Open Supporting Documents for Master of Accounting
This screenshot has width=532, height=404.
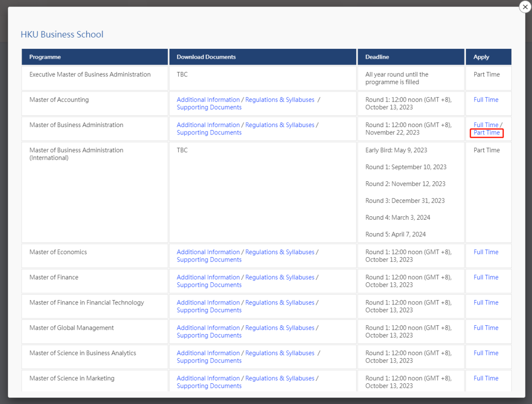pos(209,107)
